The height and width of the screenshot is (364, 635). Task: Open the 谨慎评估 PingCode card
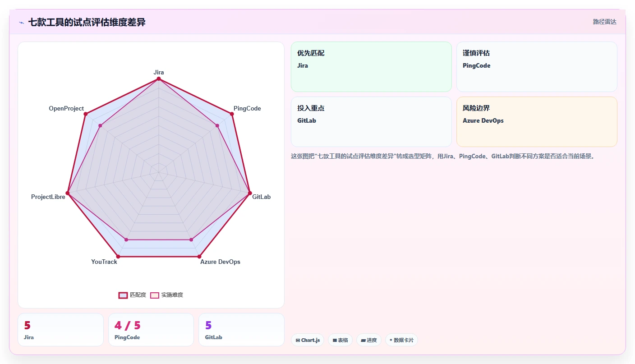(x=537, y=67)
